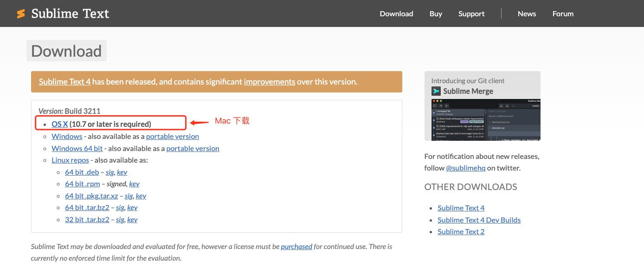Open the Download nav item
This screenshot has height=276, width=644.
(396, 13)
